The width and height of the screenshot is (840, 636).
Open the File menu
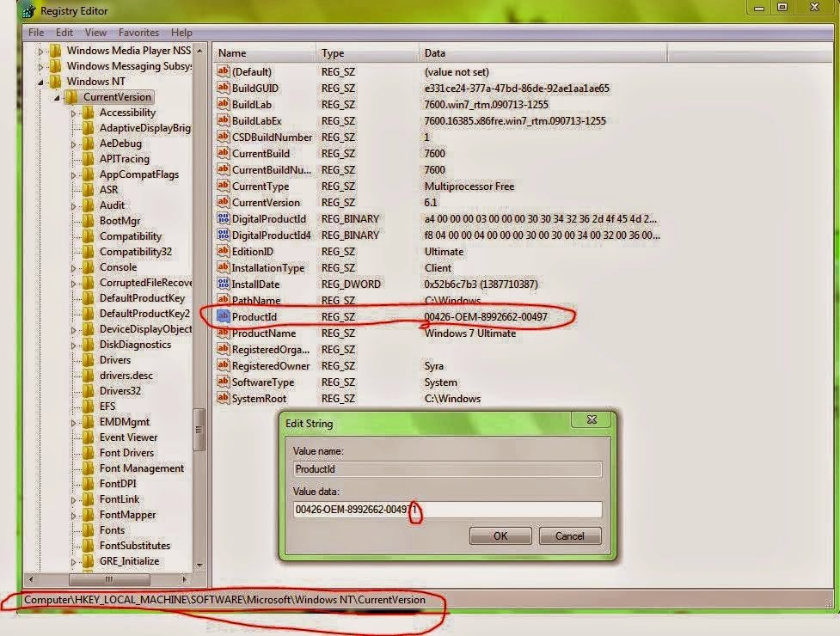(36, 33)
